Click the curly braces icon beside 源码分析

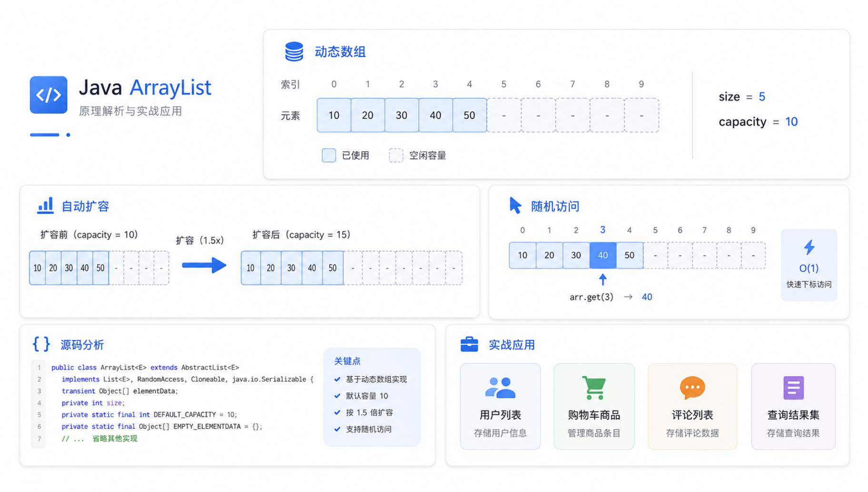41,344
